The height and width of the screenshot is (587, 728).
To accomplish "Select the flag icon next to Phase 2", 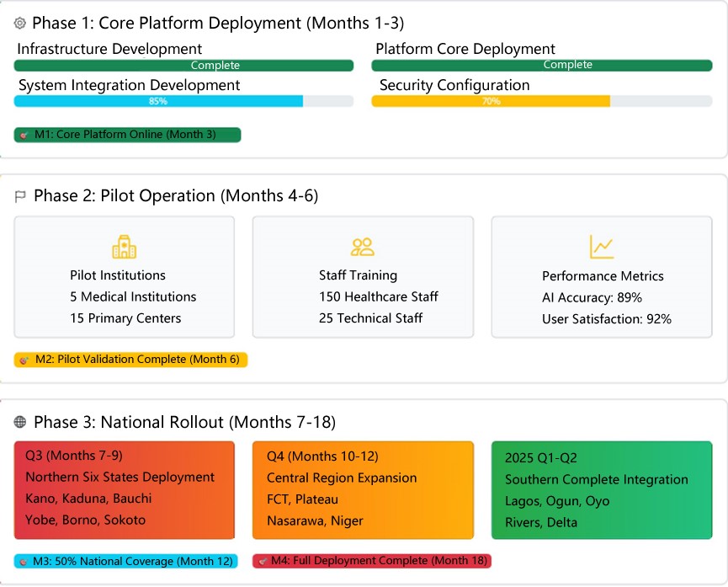I will click(x=19, y=195).
